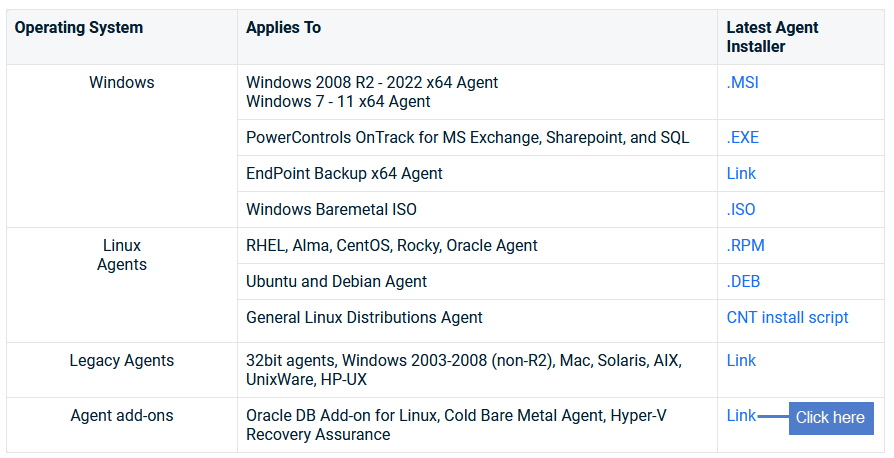Click the blue 'Click here' callout
The width and height of the screenshot is (894, 458).
[831, 418]
